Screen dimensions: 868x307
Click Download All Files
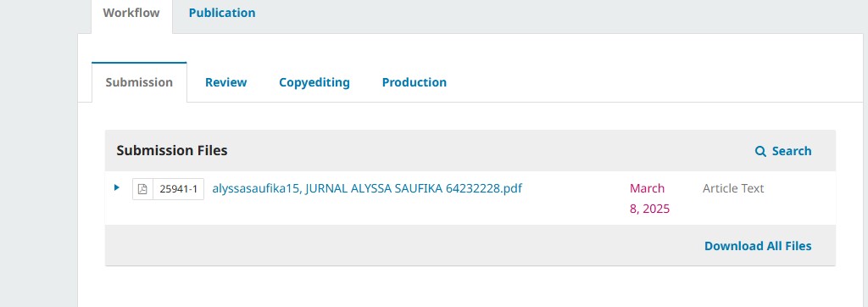pyautogui.click(x=758, y=246)
